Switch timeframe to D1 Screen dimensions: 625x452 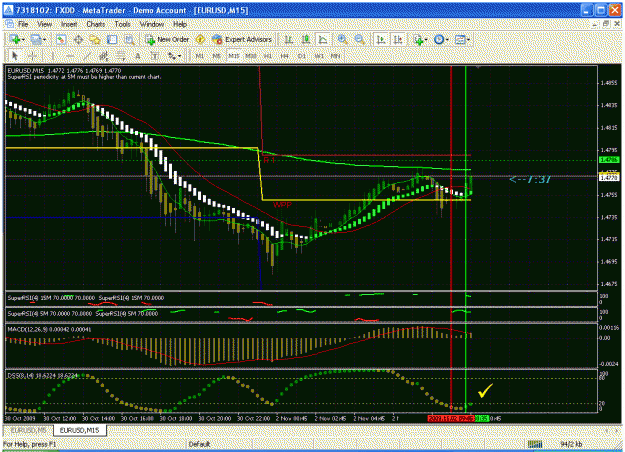[x=302, y=56]
